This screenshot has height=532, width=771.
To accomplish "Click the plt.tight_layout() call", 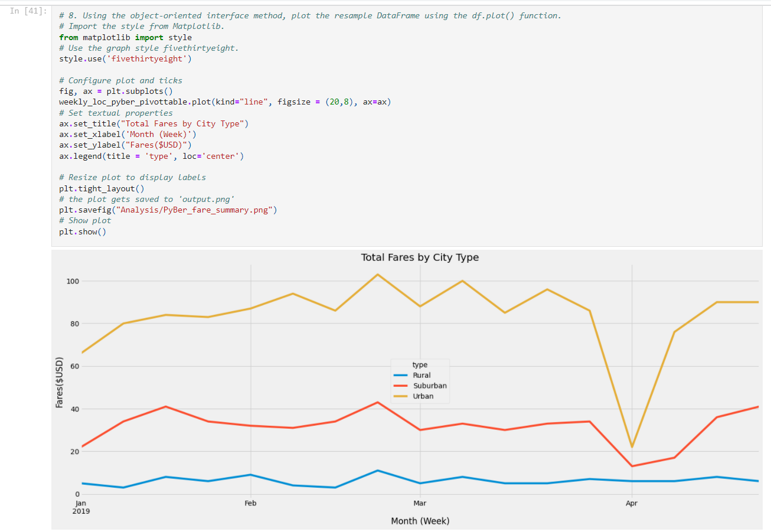I will (101, 188).
